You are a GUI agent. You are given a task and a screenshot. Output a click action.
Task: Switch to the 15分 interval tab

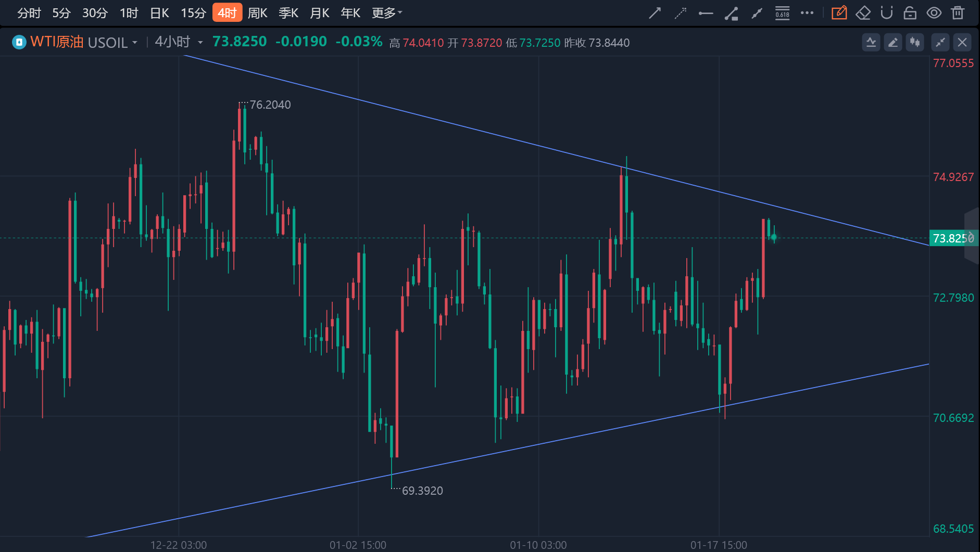coord(193,13)
